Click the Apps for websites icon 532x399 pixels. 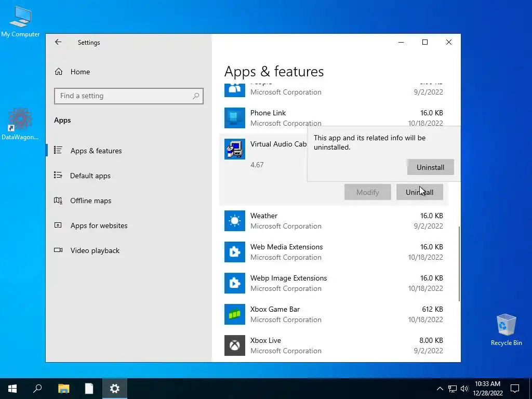(x=58, y=225)
